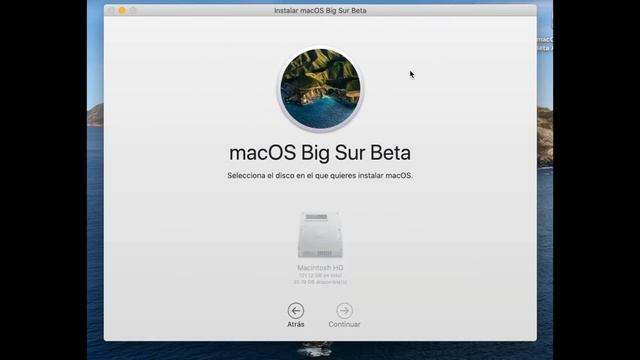Image resolution: width=640 pixels, height=360 pixels.
Task: Click the Atrás label
Action: (296, 324)
